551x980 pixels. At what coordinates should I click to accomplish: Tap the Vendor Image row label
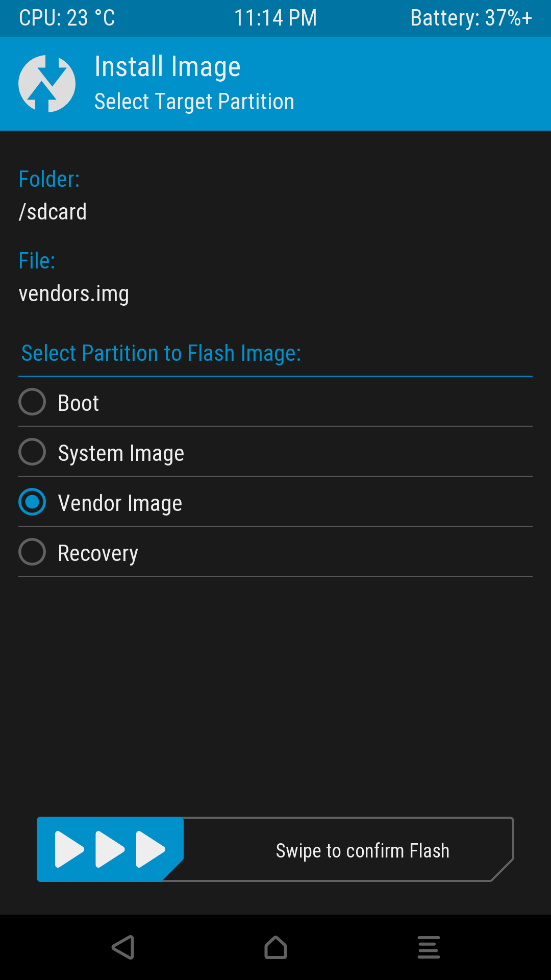[x=120, y=502]
